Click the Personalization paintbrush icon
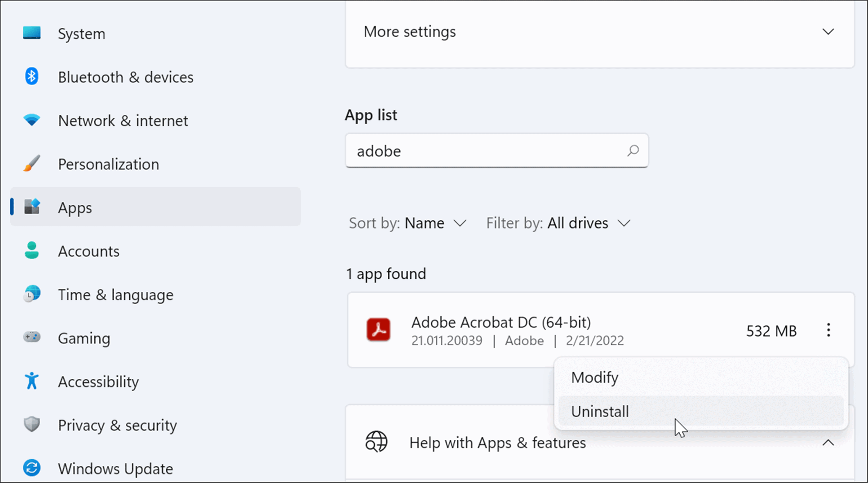This screenshot has width=868, height=483. pos(31,164)
